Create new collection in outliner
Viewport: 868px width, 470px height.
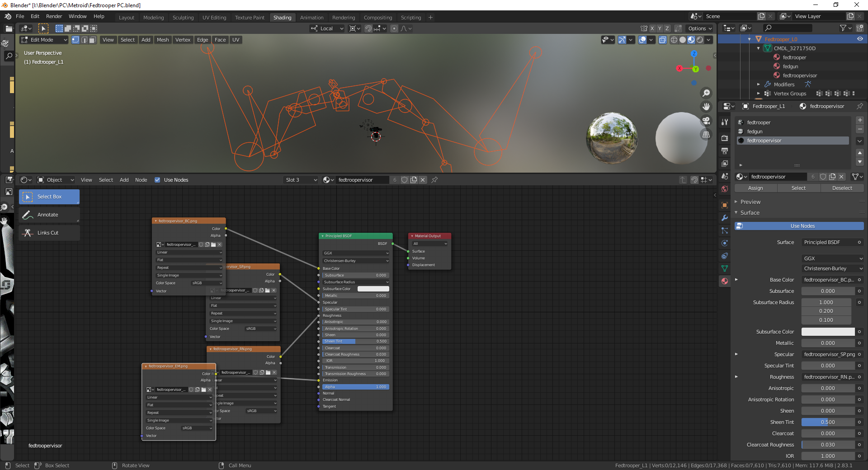coord(860,28)
